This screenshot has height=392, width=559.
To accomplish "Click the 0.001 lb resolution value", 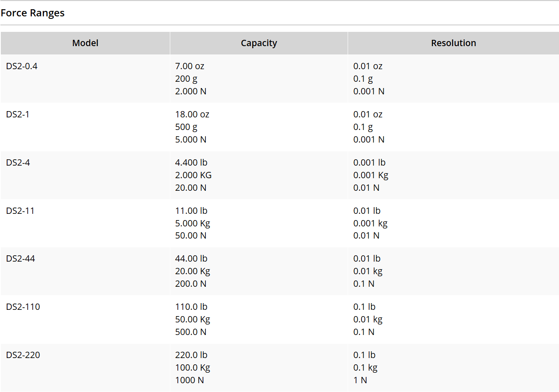I will point(369,163).
